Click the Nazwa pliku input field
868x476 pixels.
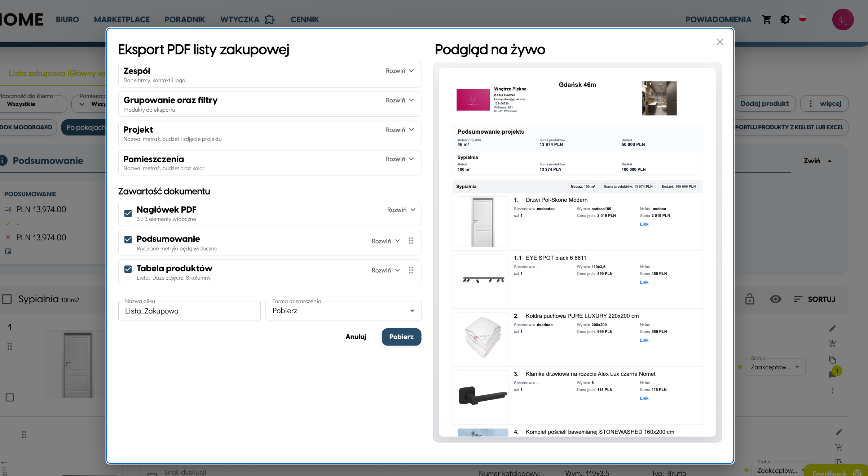tap(189, 311)
